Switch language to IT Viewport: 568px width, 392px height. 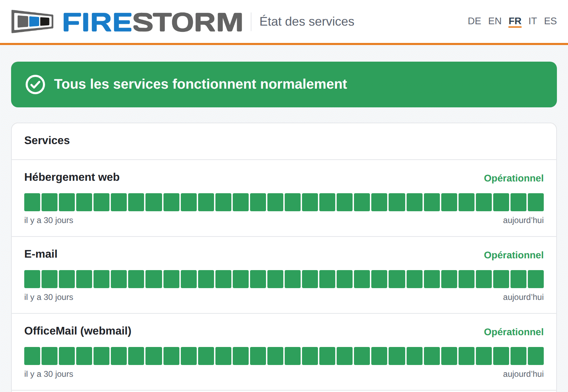(x=533, y=21)
